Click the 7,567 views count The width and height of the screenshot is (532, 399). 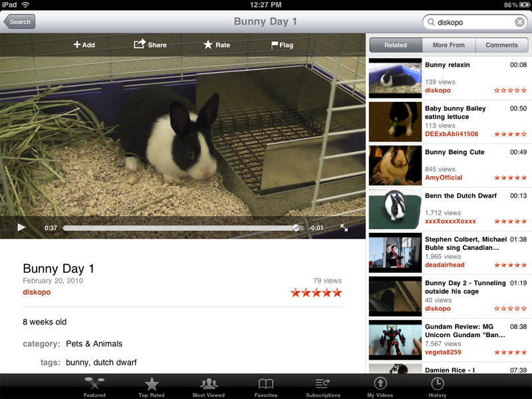click(443, 344)
